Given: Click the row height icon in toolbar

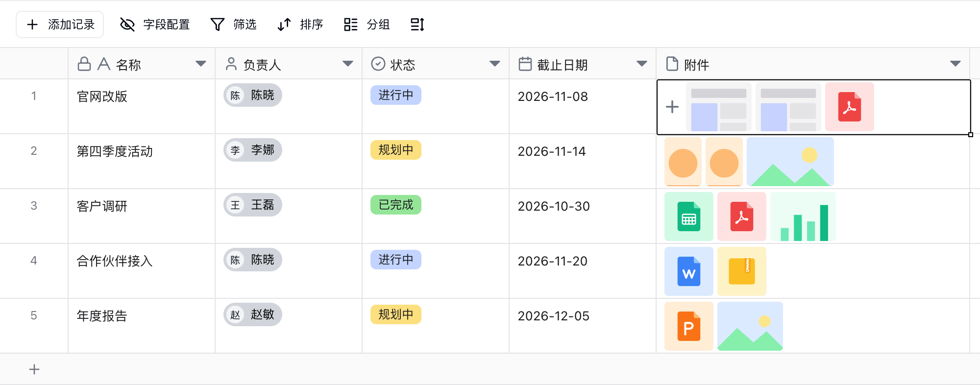Looking at the screenshot, I should 417,24.
